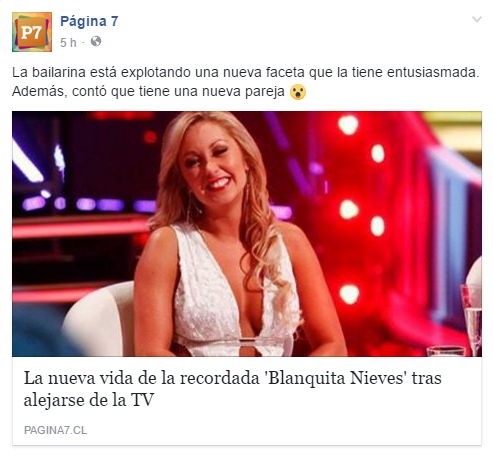Click the PAGINA7.CL source domain
This screenshot has height=456, width=493.
[x=55, y=430]
